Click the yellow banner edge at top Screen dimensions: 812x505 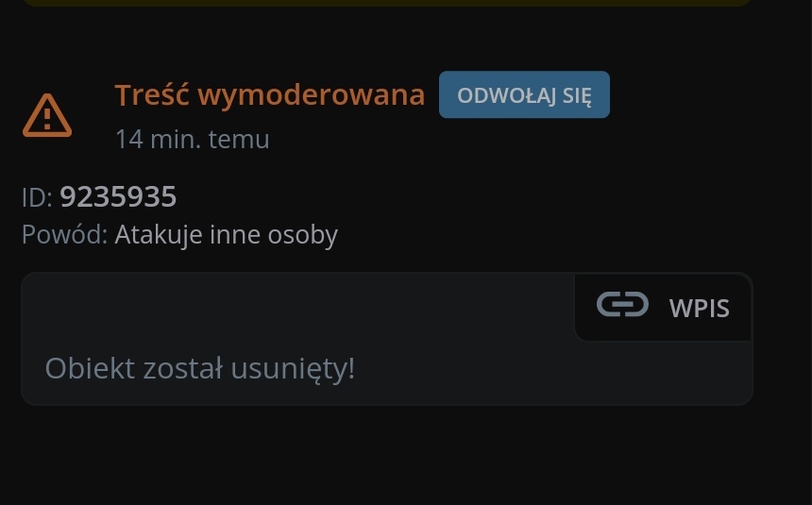point(387,3)
